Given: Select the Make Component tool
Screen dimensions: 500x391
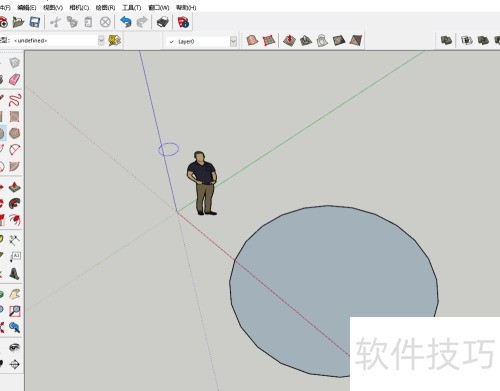Looking at the screenshot, I should [x=14, y=62].
